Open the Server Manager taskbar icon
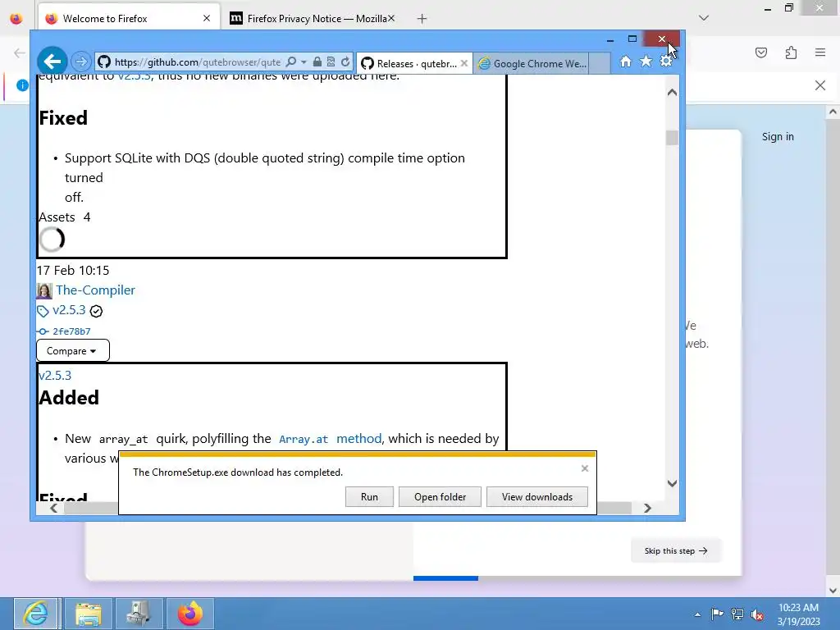Screen dimensions: 840x630 pos(138,614)
